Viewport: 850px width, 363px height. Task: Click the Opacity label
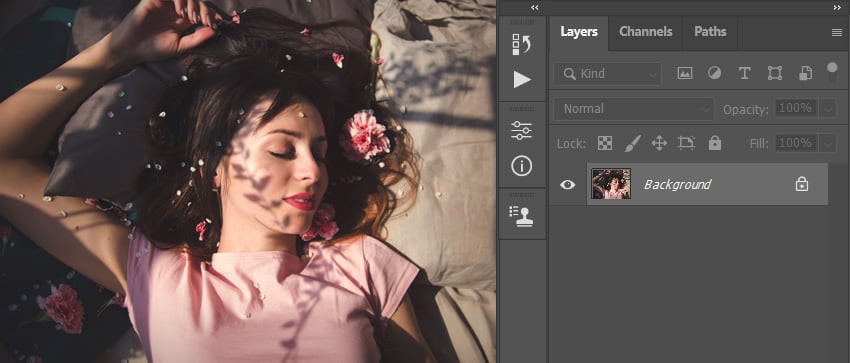pos(745,110)
